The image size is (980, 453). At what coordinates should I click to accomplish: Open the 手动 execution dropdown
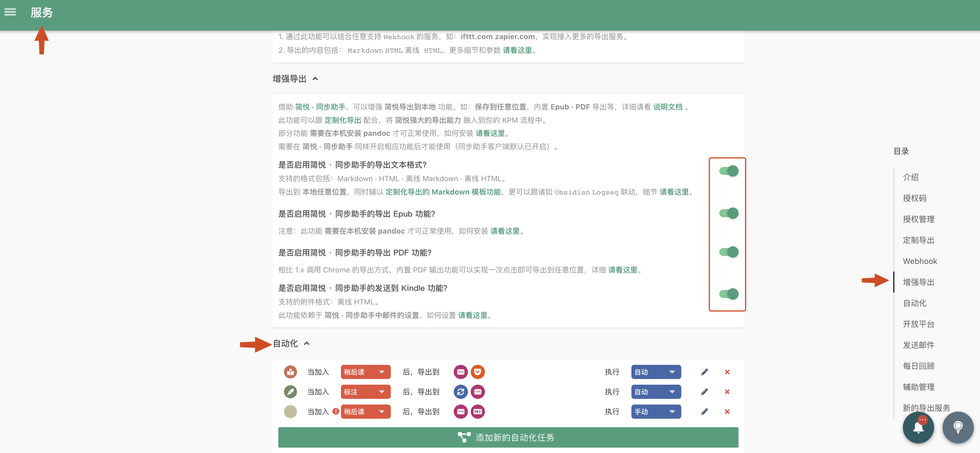pyautogui.click(x=656, y=412)
